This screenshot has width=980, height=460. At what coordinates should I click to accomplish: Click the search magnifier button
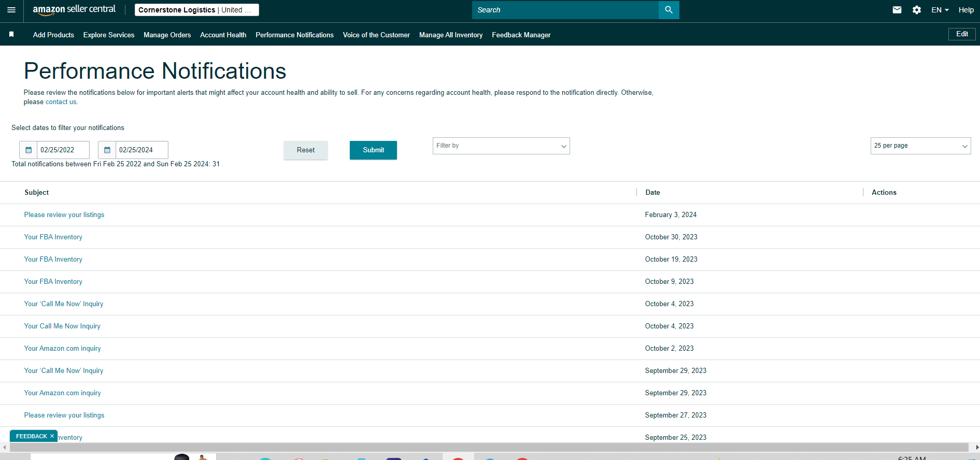point(669,10)
